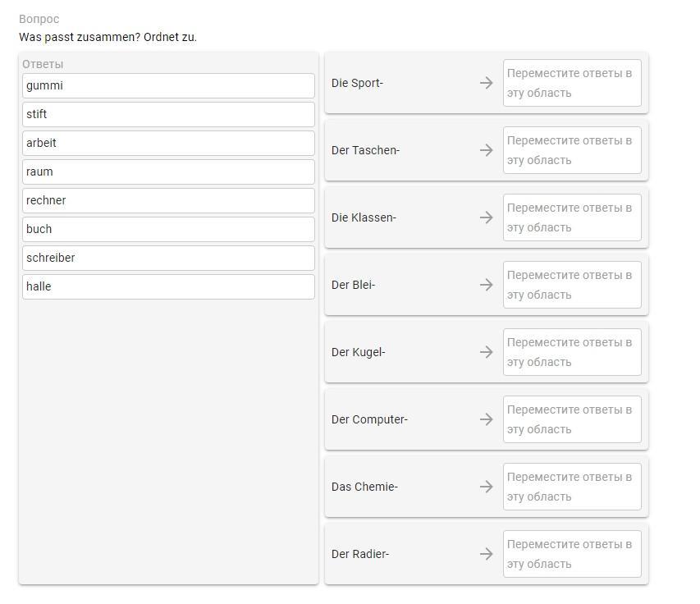Click the arrow next to Der Kugel-
The height and width of the screenshot is (604, 700).
coord(486,352)
